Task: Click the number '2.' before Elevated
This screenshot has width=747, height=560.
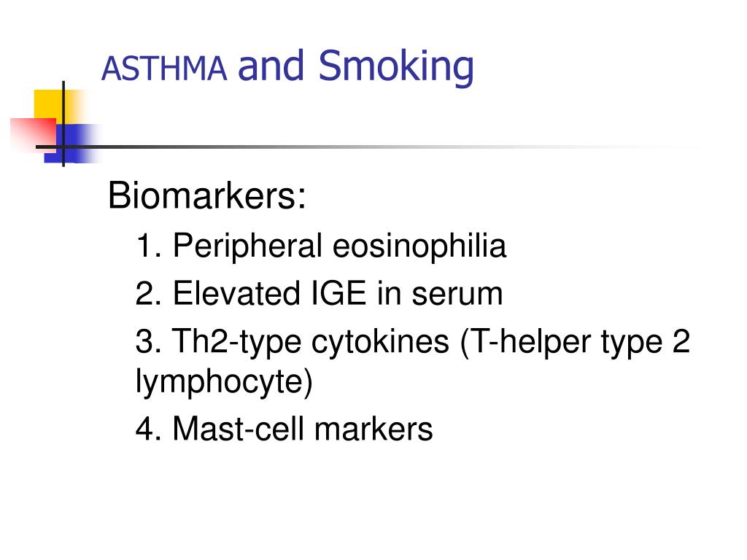Action: point(149,293)
